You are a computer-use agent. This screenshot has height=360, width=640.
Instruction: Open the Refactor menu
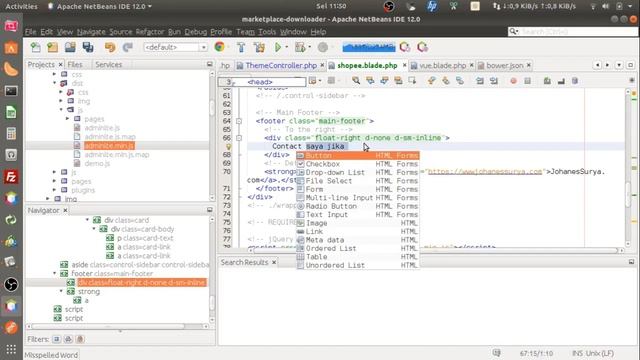tap(149, 32)
